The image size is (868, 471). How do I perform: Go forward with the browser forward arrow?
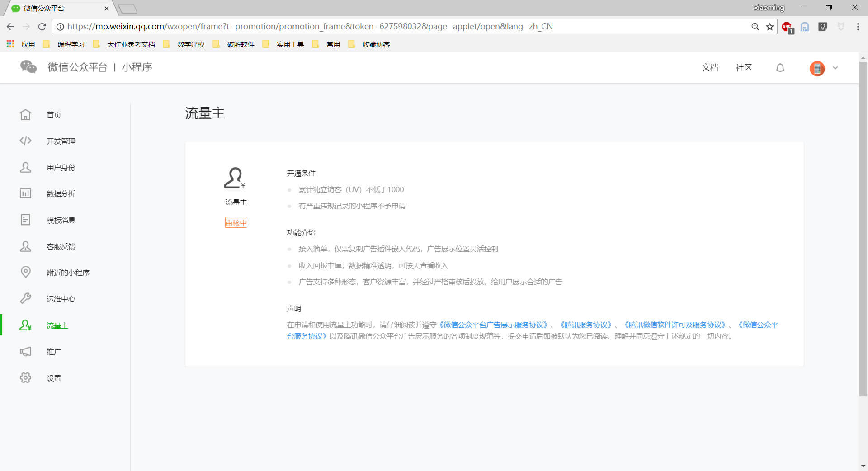click(x=26, y=27)
